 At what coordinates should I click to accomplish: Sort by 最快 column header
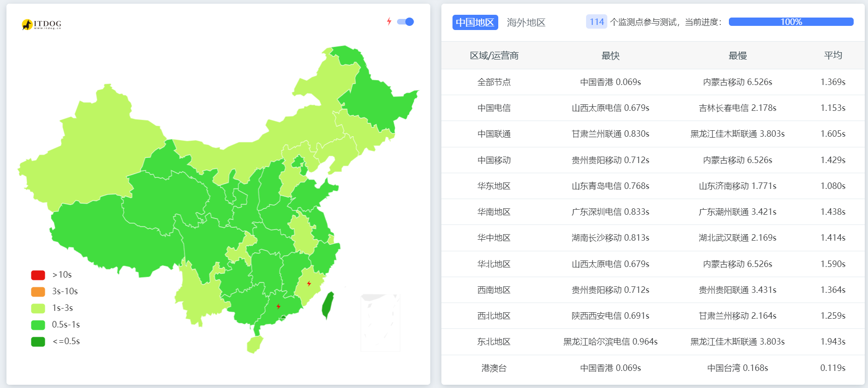pos(610,55)
